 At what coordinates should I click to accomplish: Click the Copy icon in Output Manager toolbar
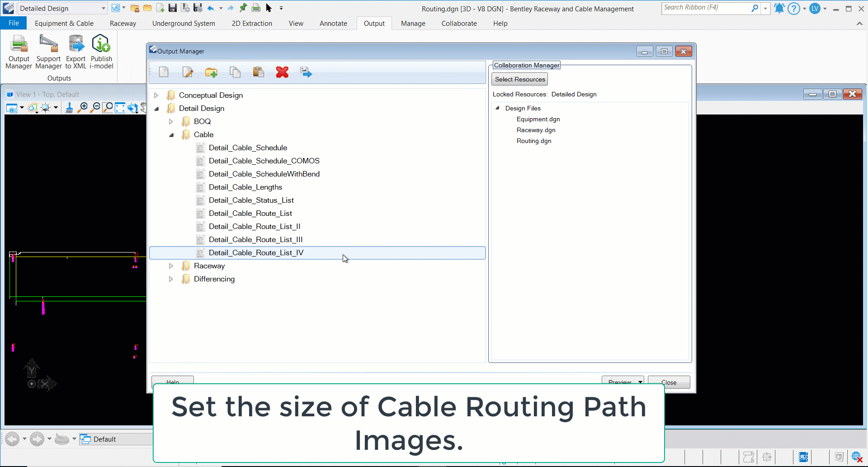(235, 72)
